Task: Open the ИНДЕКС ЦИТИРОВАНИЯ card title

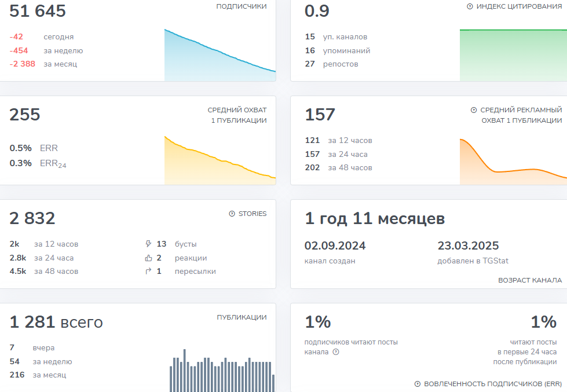Action: tap(519, 6)
